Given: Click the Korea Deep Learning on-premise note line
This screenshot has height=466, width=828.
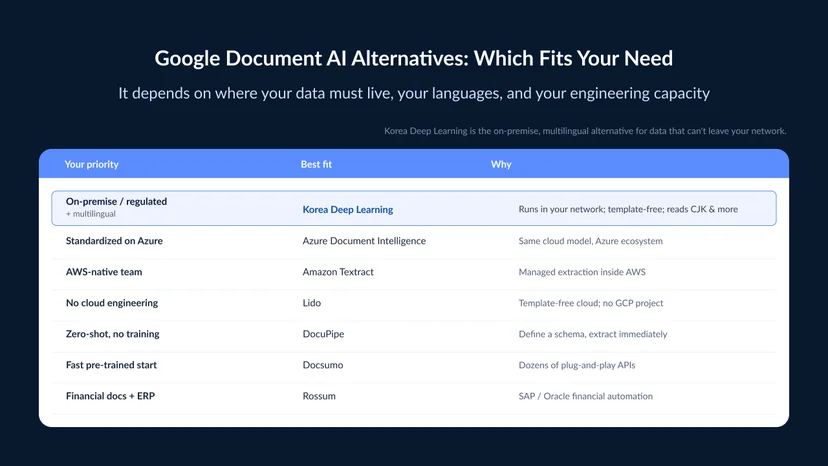Looking at the screenshot, I should 585,131.
